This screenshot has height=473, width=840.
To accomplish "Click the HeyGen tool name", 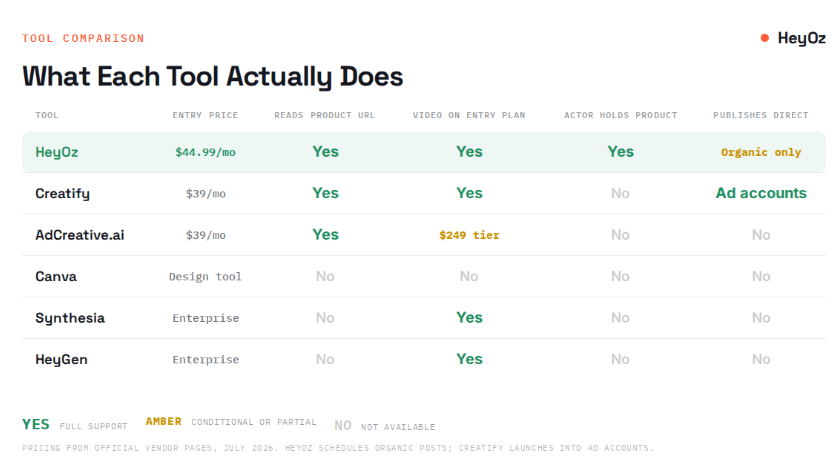I will (x=61, y=359).
